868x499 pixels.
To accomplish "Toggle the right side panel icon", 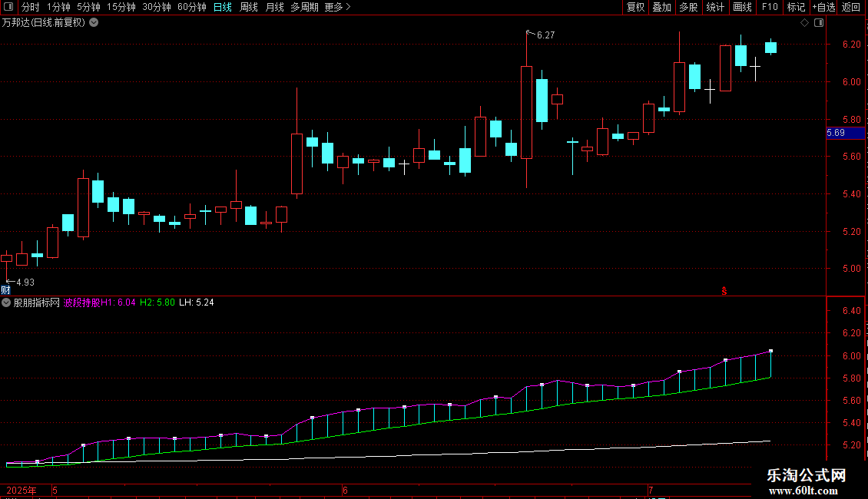I will (819, 23).
